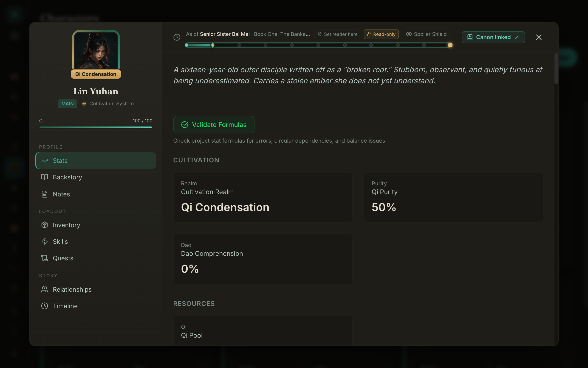The height and width of the screenshot is (368, 588).
Task: Click the Skills lightning bolt icon
Action: [x=45, y=241]
